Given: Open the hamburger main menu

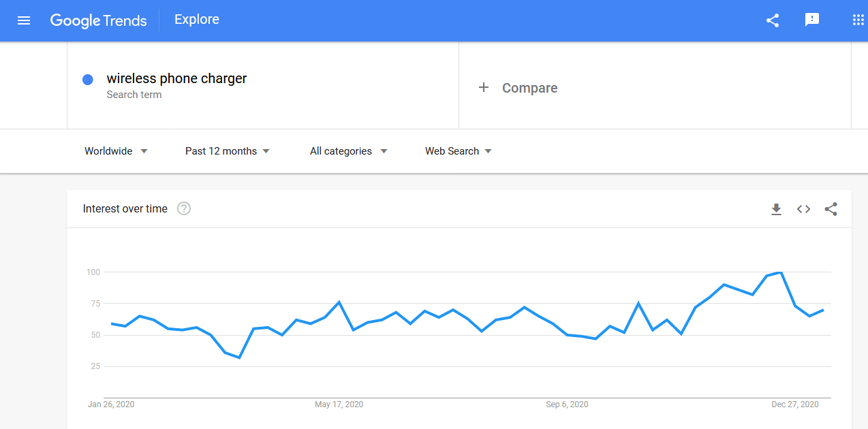Looking at the screenshot, I should tap(24, 20).
